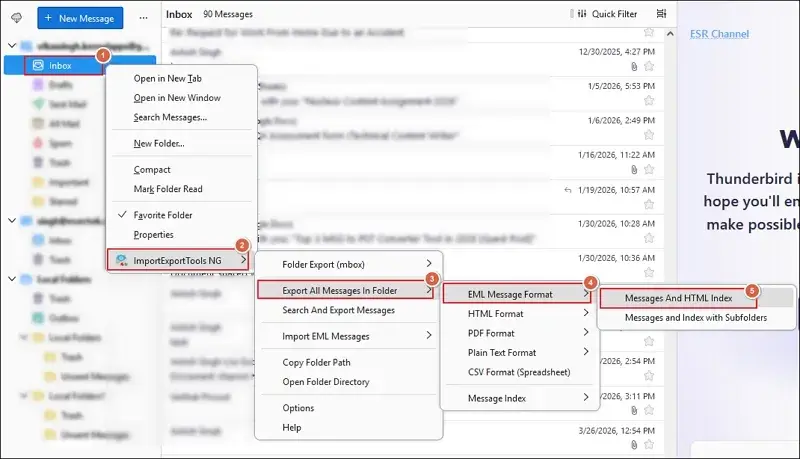Viewport: 800px width, 459px height.
Task: Choose Messages And HTML Index
Action: tap(678, 298)
